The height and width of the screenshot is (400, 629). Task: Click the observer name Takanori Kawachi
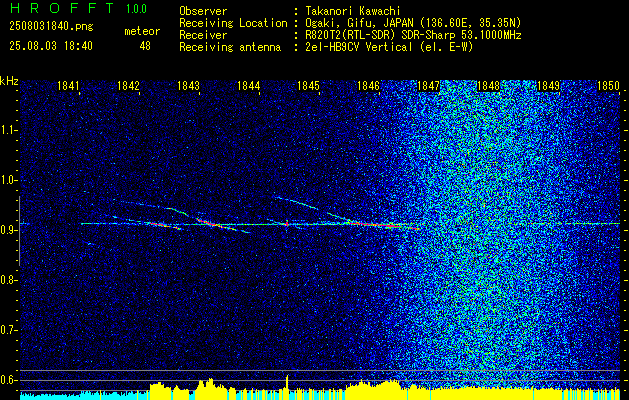point(353,11)
